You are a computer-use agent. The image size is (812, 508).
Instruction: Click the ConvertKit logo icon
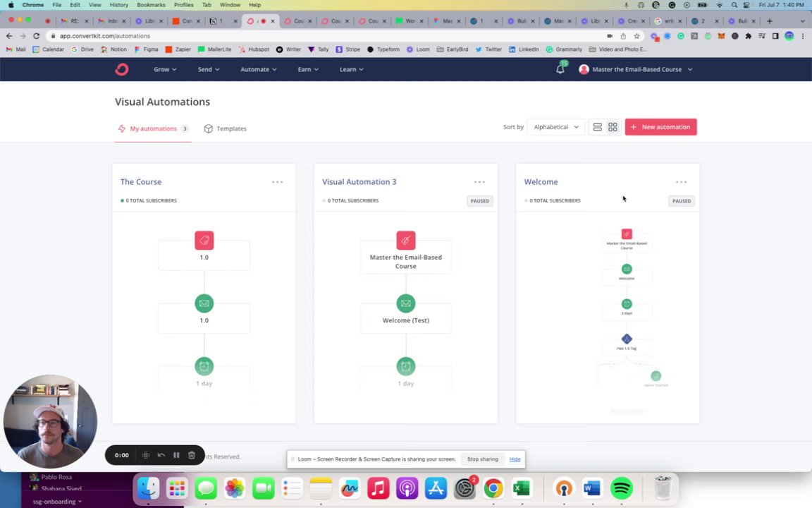click(x=122, y=69)
